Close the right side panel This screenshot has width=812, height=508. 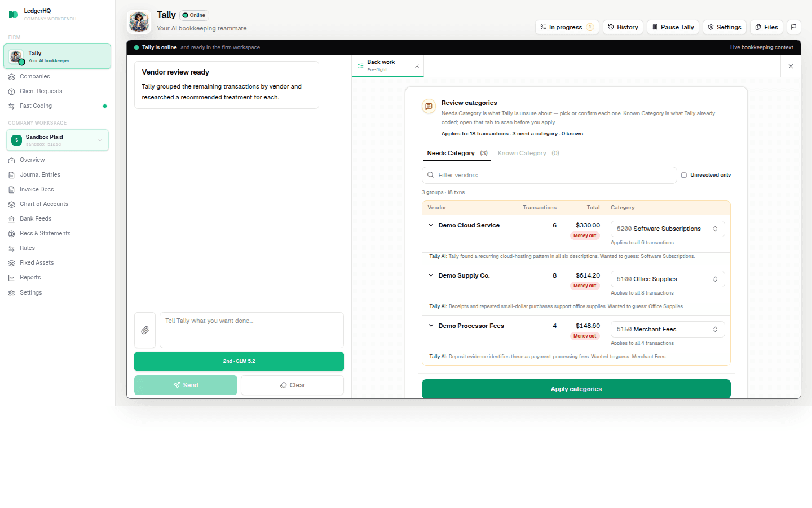[791, 67]
